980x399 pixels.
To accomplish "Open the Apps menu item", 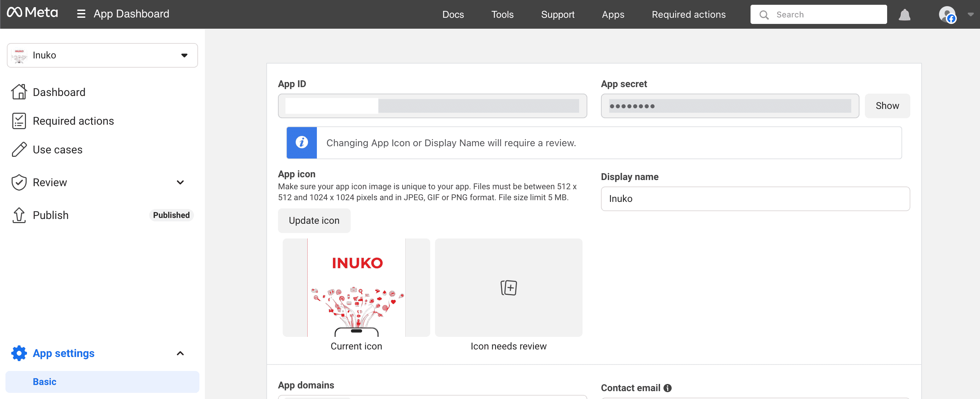I will click(x=613, y=14).
